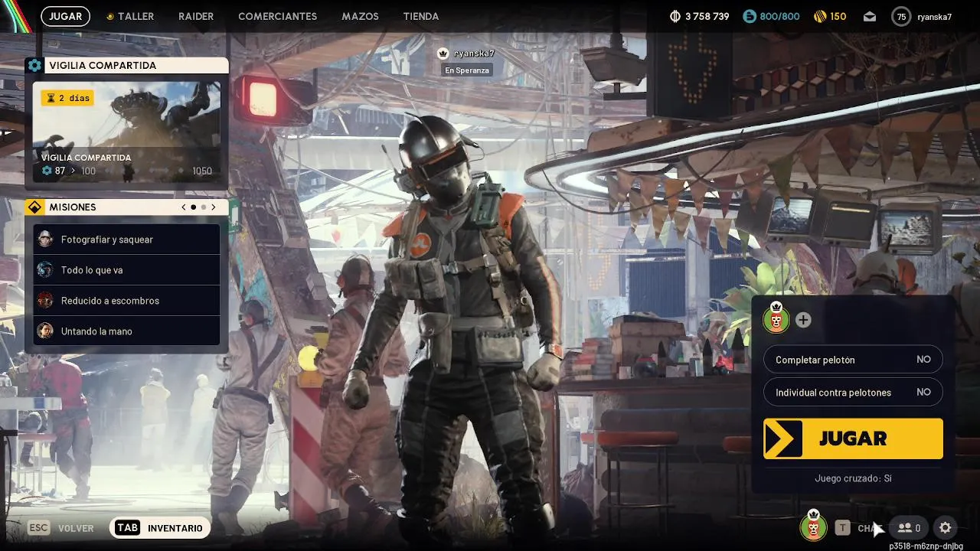980x551 pixels.
Task: Start match with yellow JUGAR button
Action: tap(853, 439)
